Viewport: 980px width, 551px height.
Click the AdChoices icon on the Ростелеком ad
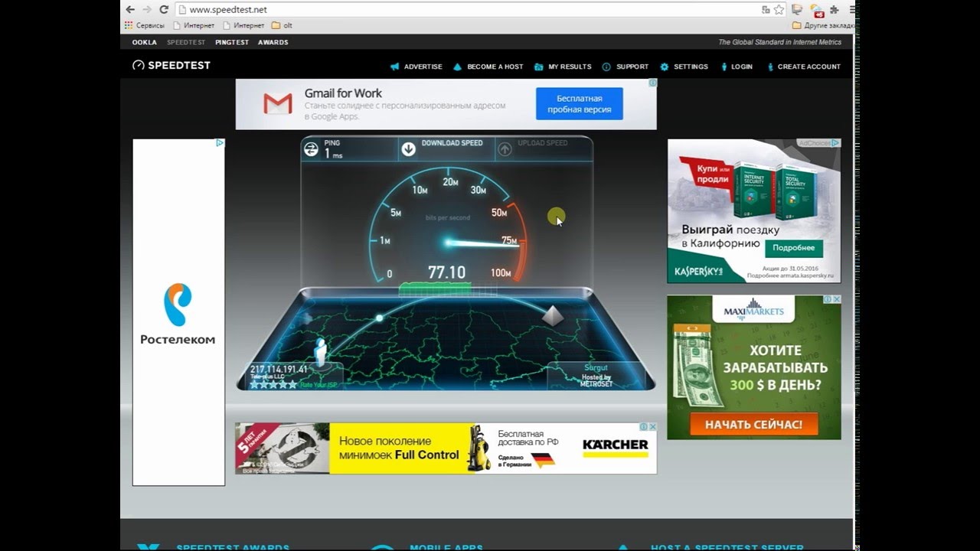click(x=220, y=143)
